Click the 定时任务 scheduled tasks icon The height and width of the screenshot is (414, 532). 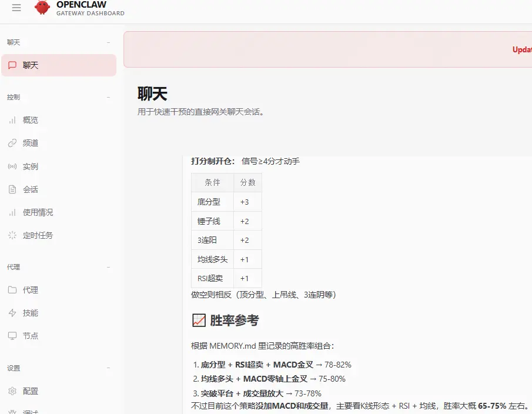pos(11,236)
